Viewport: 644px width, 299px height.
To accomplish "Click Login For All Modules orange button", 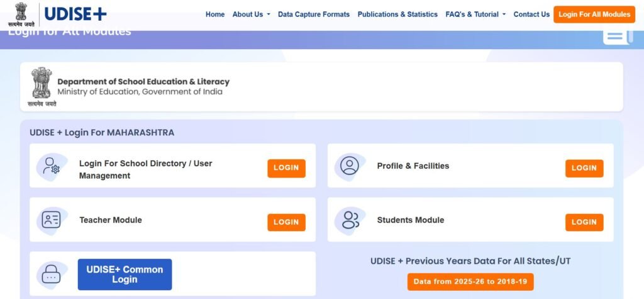I will tap(594, 14).
